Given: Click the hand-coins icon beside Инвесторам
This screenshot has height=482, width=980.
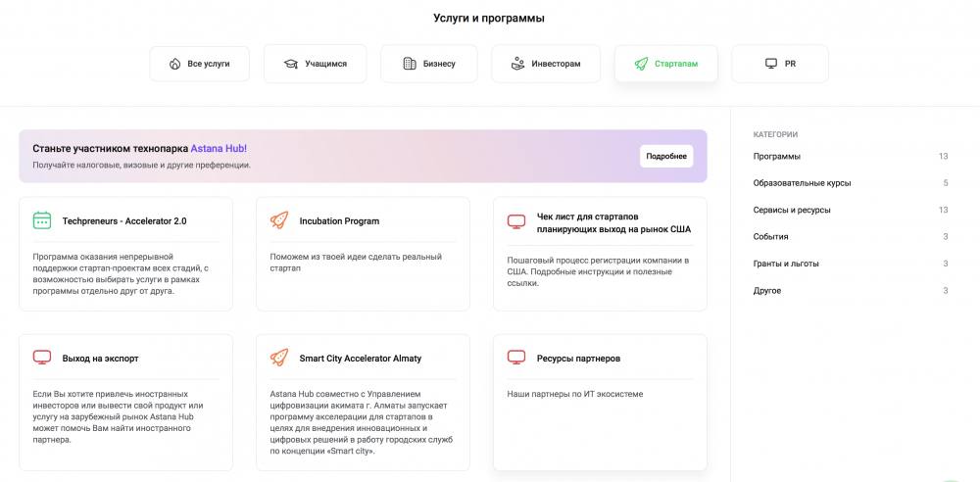Looking at the screenshot, I should click(517, 64).
